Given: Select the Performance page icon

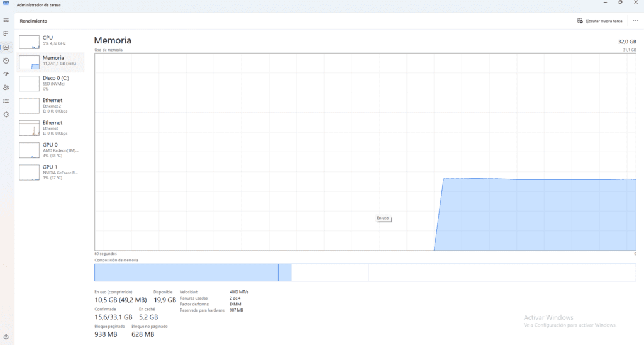Looking at the screenshot, I should click(6, 47).
